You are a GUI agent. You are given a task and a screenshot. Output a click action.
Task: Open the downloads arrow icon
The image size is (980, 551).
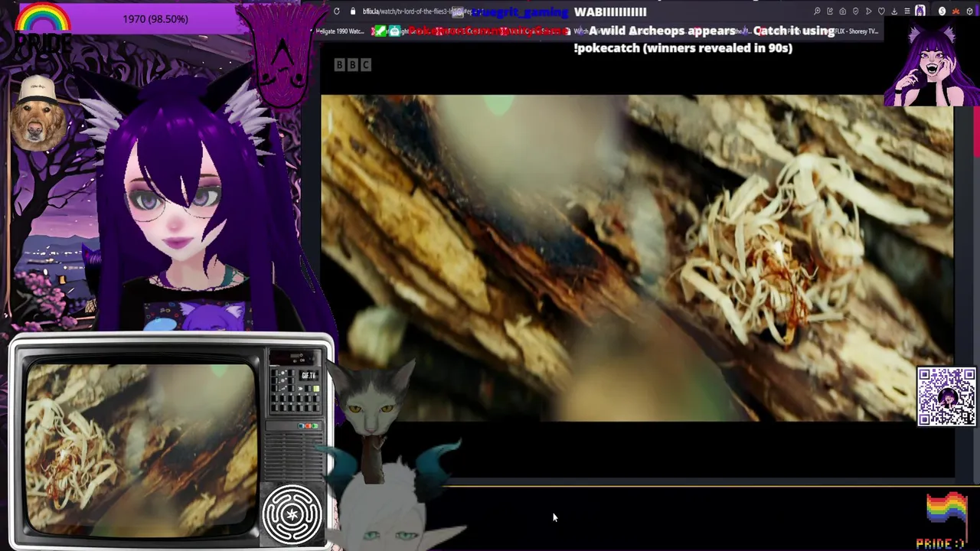click(x=894, y=11)
